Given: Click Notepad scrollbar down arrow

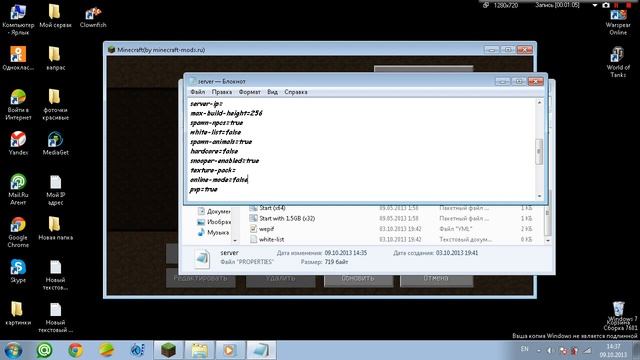Looking at the screenshot, I should click(539, 196).
